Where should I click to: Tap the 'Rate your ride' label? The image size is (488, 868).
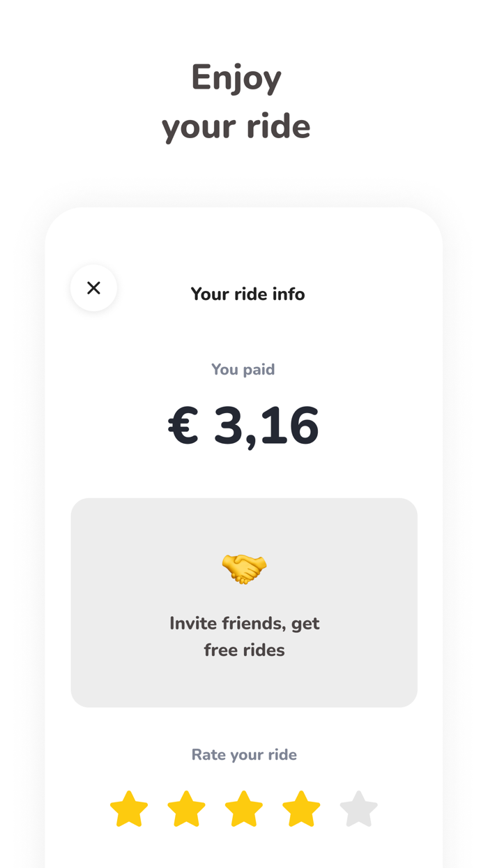[244, 754]
